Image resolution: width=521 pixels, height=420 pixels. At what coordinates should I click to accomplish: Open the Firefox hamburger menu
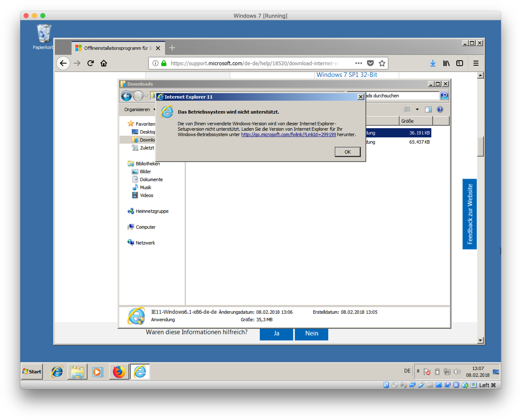(x=476, y=63)
